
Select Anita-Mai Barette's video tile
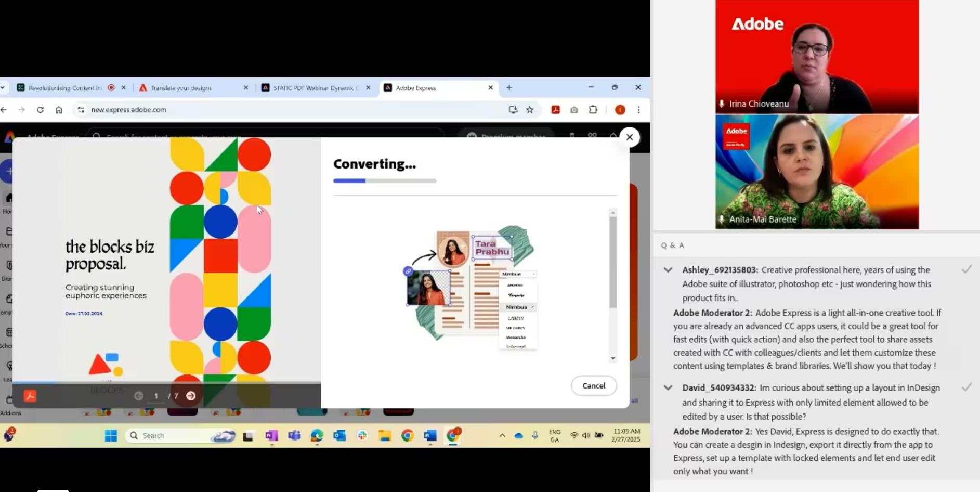pos(817,172)
